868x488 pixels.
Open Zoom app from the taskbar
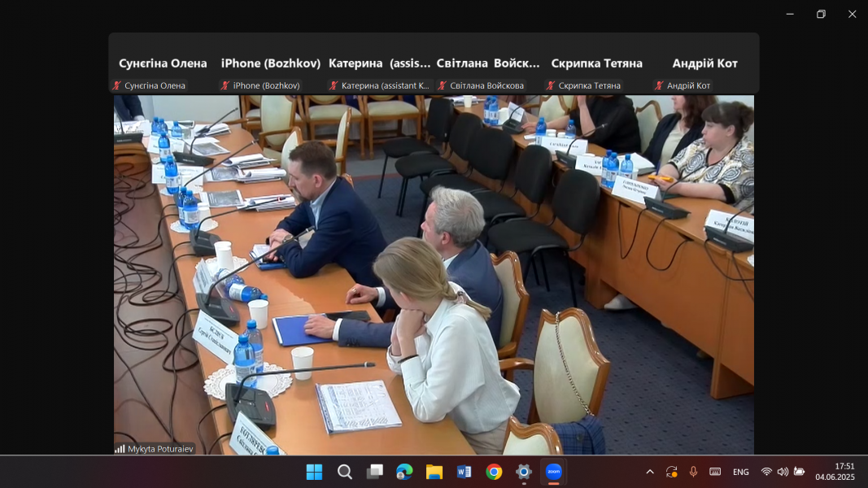tap(553, 472)
